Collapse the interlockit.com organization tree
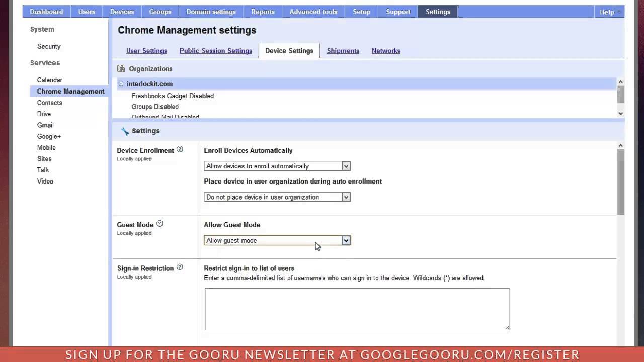 121,84
